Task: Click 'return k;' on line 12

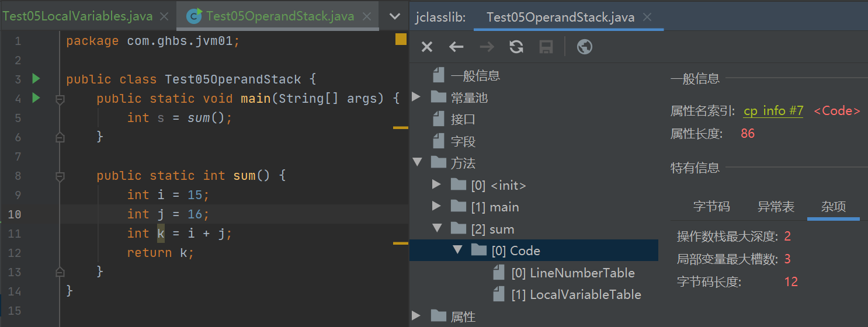Action: click(161, 253)
